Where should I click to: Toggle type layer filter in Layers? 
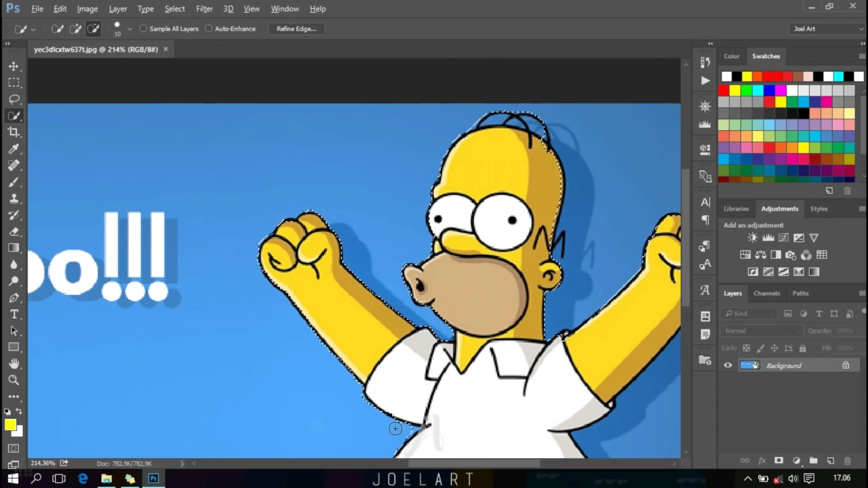[x=819, y=314]
